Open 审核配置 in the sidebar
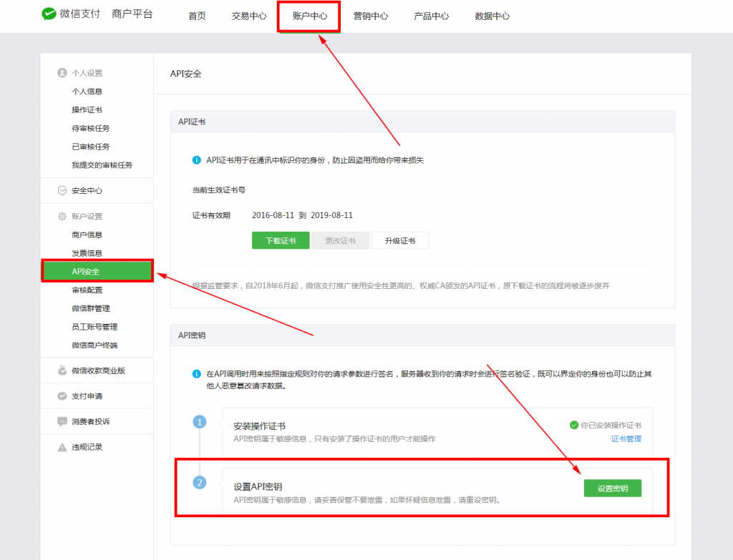Screen dimensions: 733x560 click(x=87, y=290)
